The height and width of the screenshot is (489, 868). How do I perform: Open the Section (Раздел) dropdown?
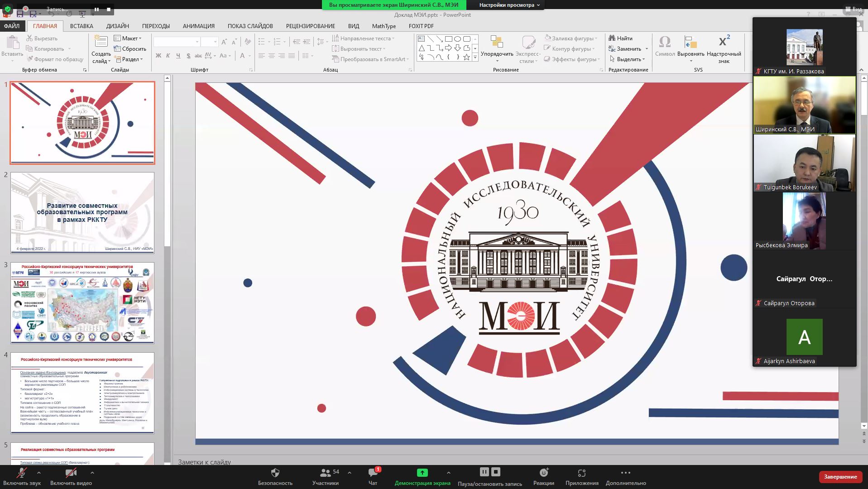tap(129, 59)
